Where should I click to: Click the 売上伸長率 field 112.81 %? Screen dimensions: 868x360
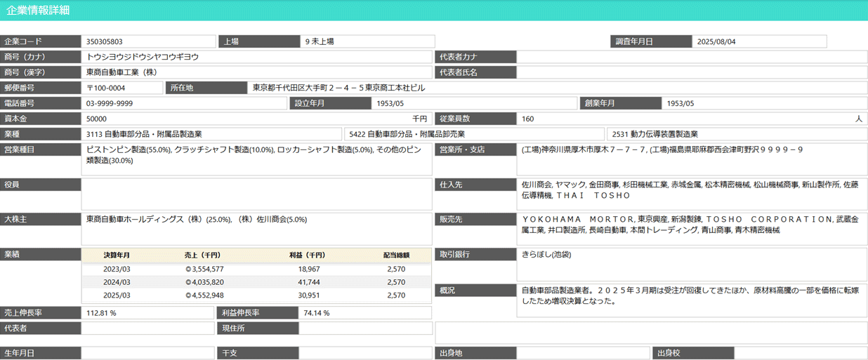(x=147, y=313)
